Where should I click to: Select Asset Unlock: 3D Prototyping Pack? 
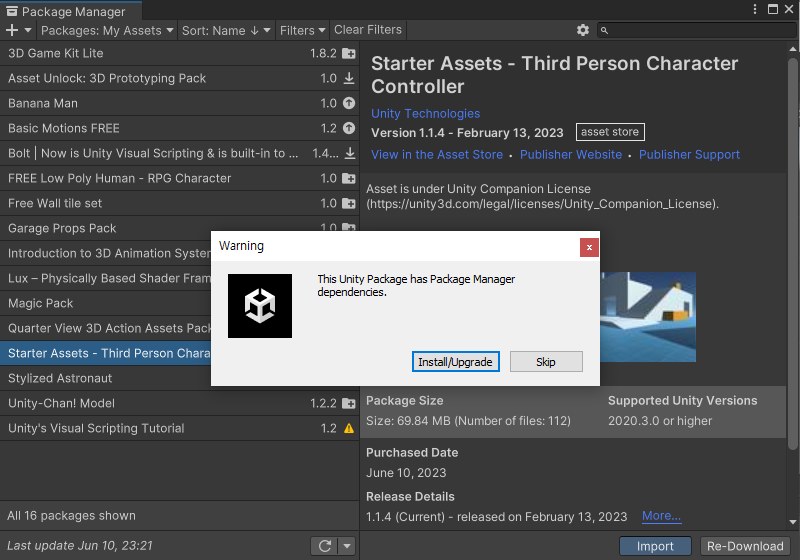(179, 78)
